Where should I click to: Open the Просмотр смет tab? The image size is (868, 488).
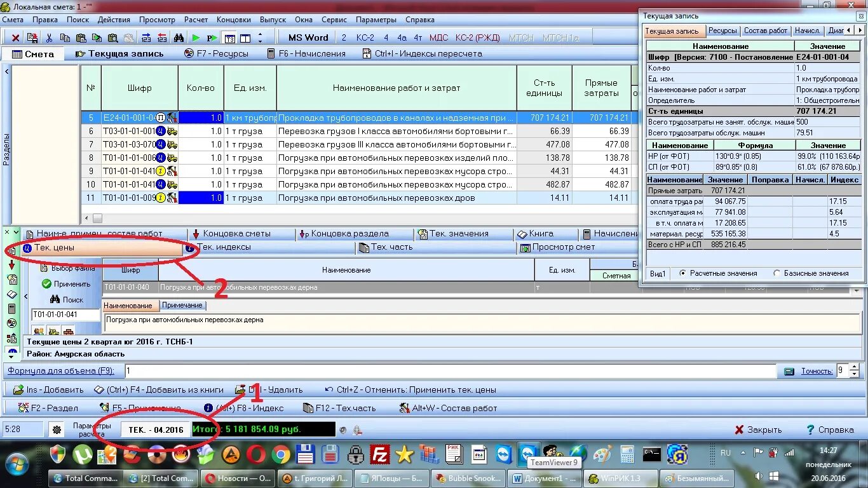[x=564, y=247]
